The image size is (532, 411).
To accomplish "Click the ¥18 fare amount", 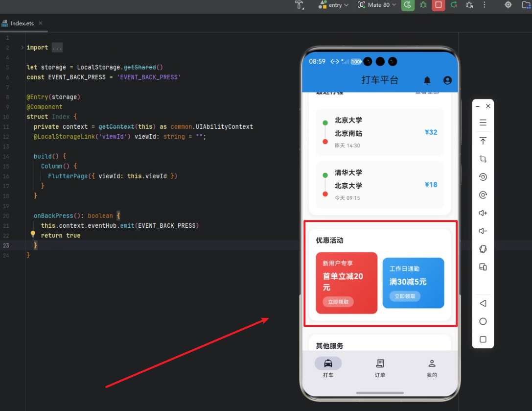I will pos(431,185).
